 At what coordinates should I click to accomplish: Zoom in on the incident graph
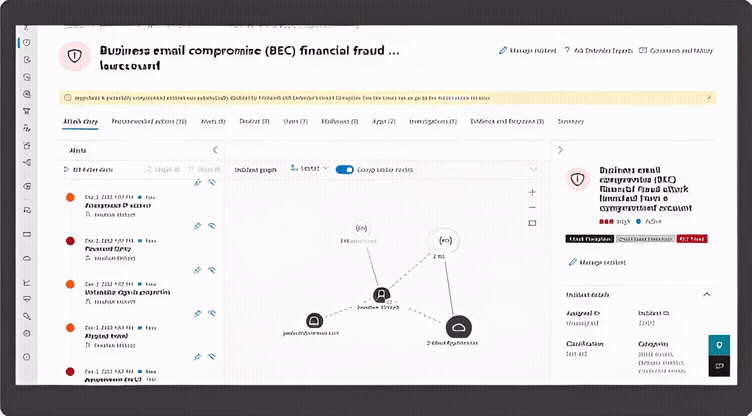[x=532, y=191]
